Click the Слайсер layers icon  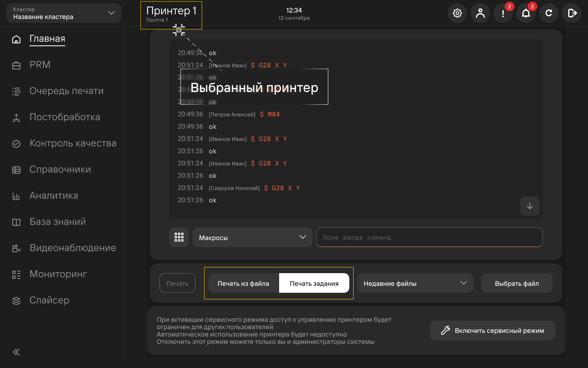(x=16, y=301)
